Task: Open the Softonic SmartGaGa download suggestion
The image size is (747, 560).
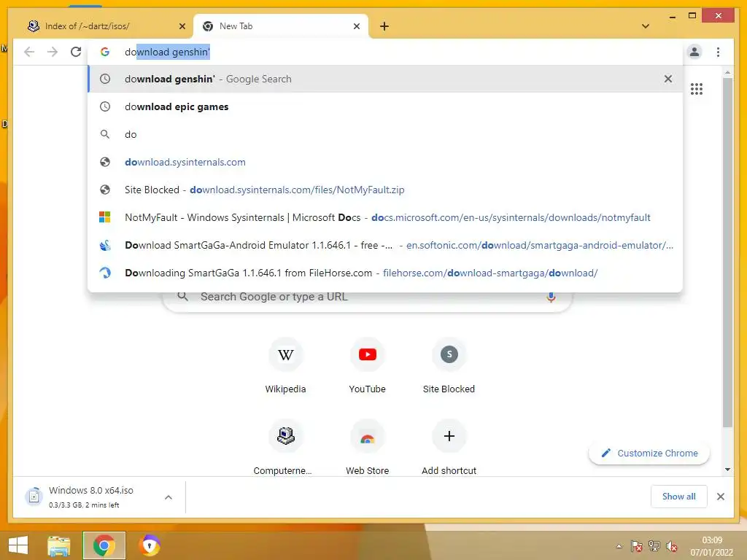Action: click(385, 245)
